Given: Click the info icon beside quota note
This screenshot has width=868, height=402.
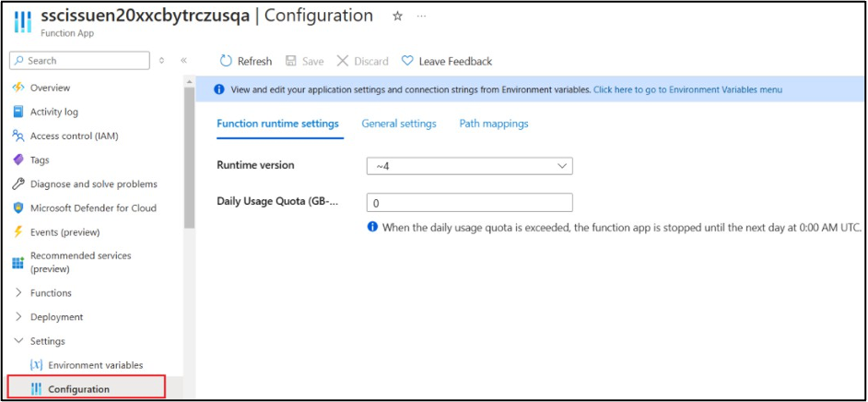Looking at the screenshot, I should click(x=372, y=227).
